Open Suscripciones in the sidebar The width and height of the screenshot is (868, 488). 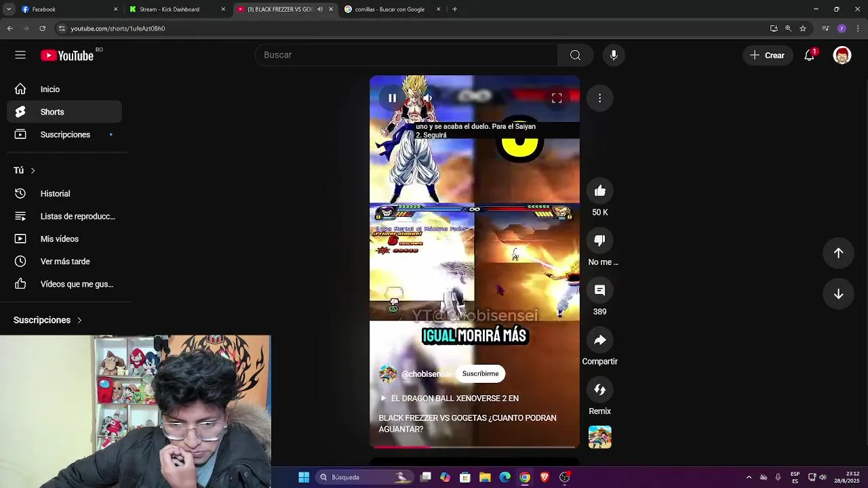(x=64, y=135)
